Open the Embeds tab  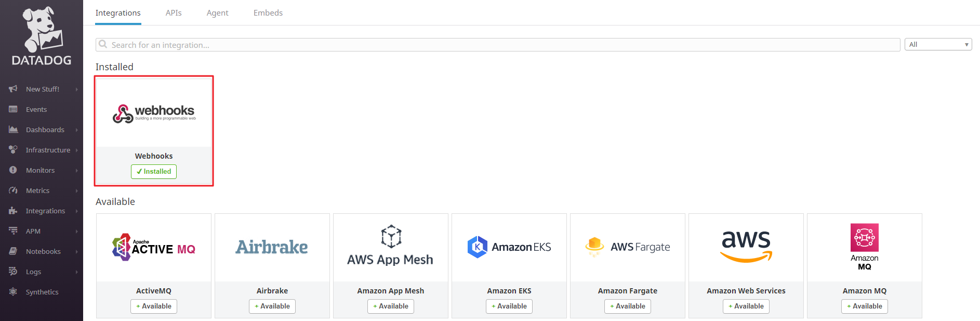coord(268,13)
